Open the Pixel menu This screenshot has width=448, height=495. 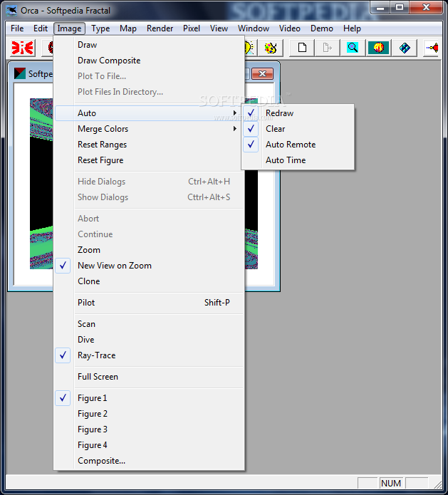pyautogui.click(x=192, y=28)
